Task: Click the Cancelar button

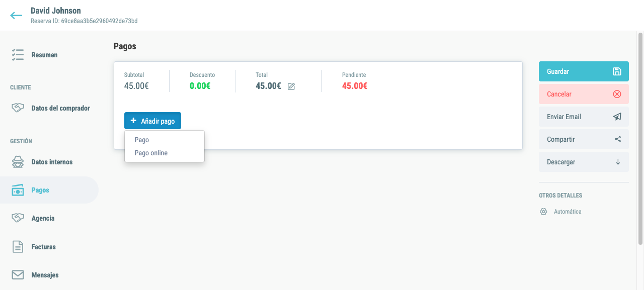Action: (x=584, y=94)
